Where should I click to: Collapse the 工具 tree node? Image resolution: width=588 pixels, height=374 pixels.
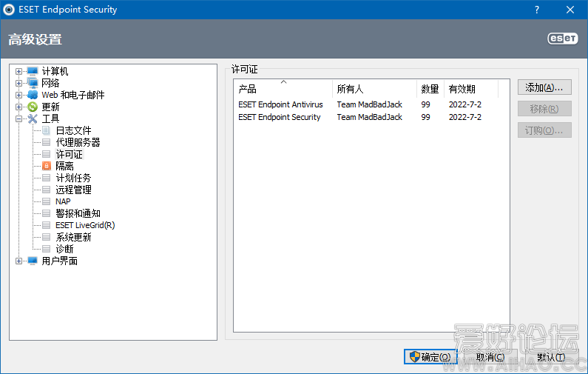19,118
